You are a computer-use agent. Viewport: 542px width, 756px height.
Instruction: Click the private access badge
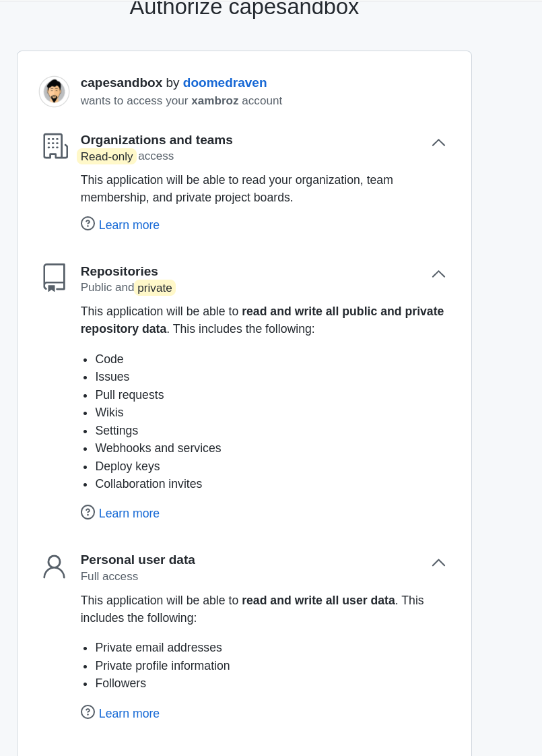(x=154, y=287)
